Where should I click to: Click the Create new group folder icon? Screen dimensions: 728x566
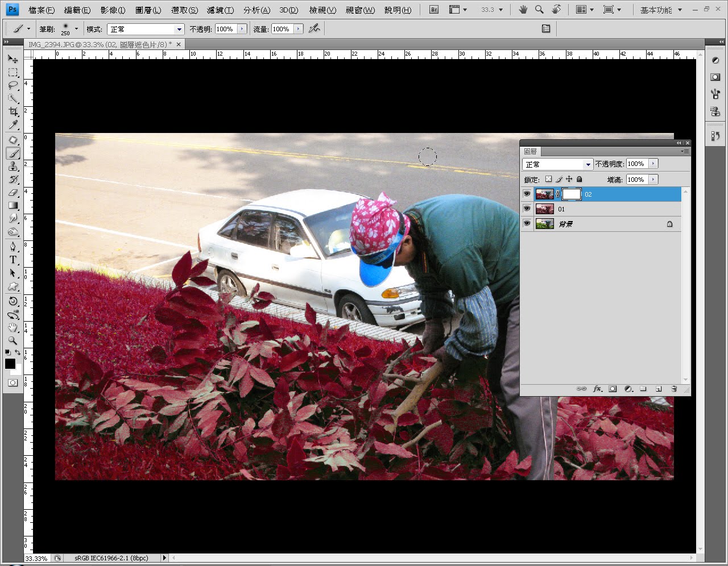tap(643, 389)
